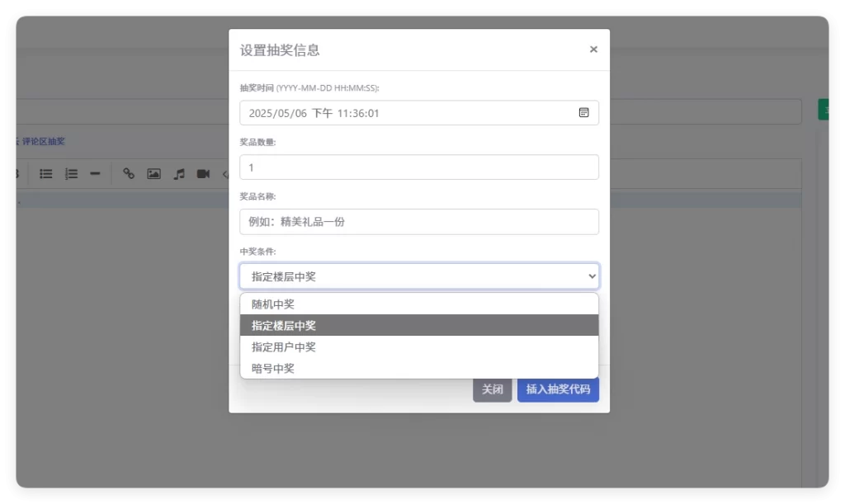Click the insert image icon
The width and height of the screenshot is (845, 504).
153,173
